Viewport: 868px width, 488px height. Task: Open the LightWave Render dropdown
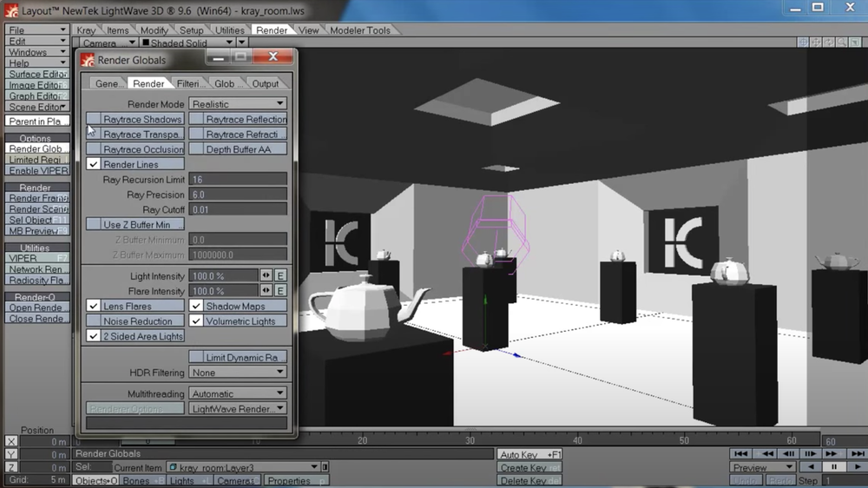click(238, 408)
